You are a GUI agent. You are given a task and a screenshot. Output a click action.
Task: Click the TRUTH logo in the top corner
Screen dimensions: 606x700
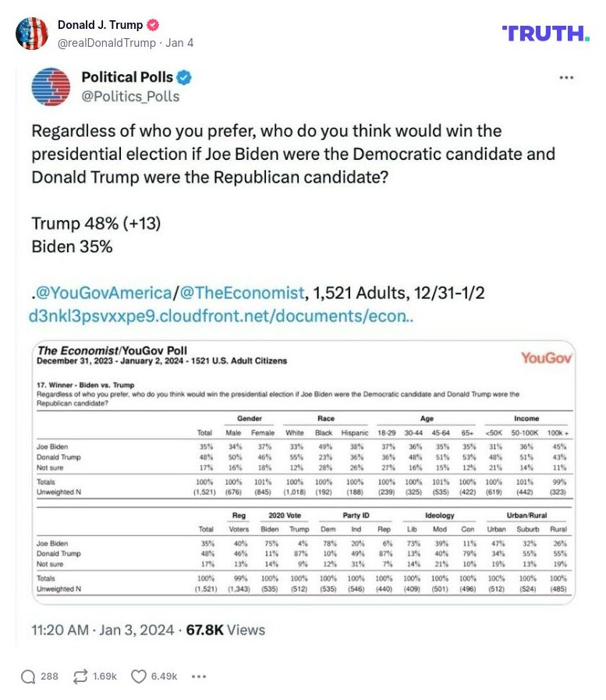tap(545, 34)
